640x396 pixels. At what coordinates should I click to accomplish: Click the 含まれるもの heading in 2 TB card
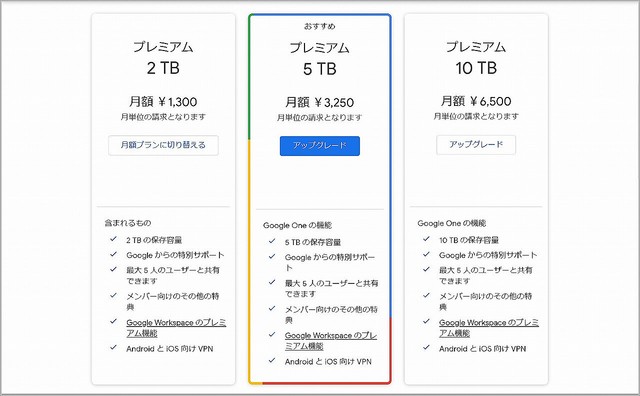(x=128, y=223)
